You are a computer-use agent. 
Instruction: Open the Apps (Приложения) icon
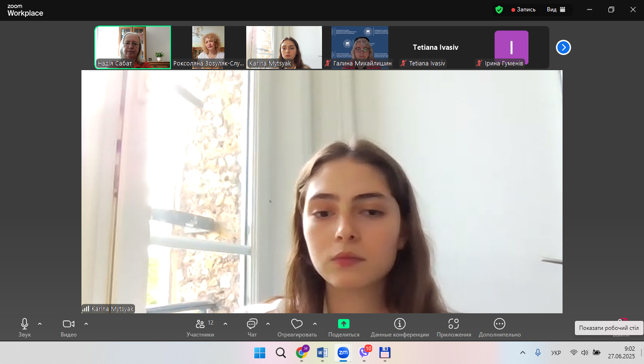(x=454, y=327)
